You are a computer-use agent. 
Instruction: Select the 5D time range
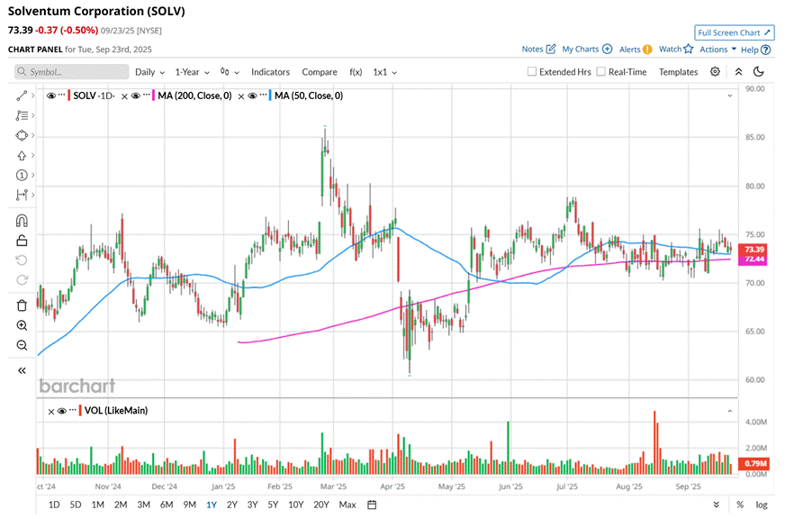coord(76,505)
